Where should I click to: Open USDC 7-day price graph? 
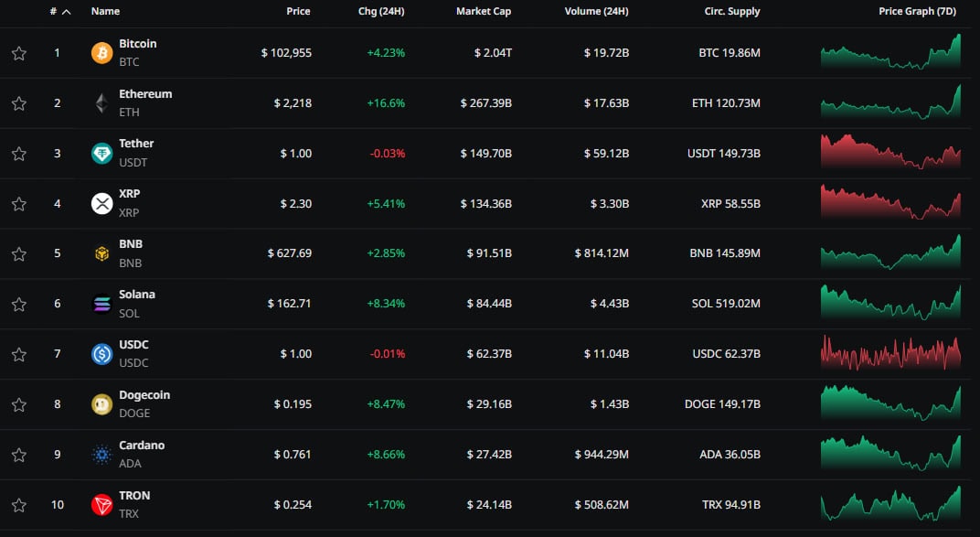click(x=890, y=353)
